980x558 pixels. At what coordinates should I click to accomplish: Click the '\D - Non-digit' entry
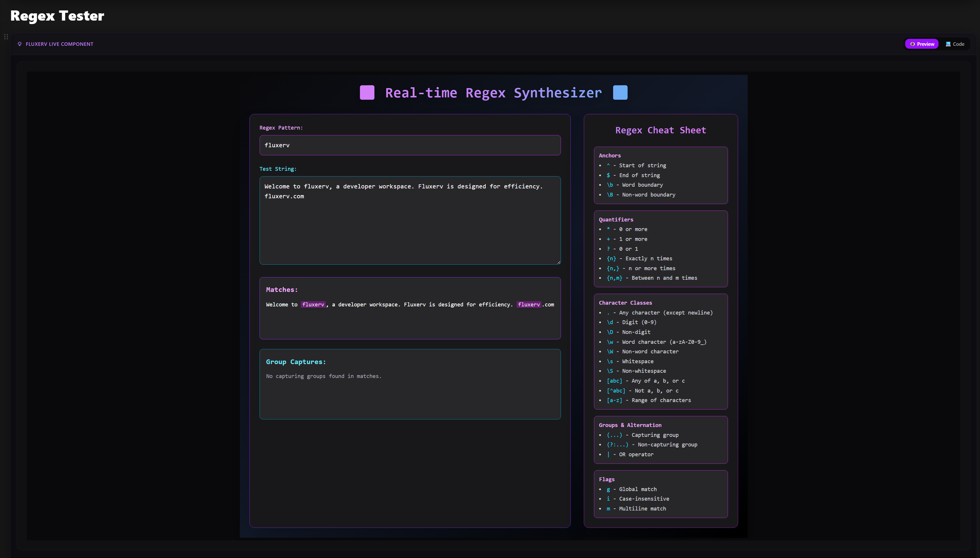tap(628, 332)
